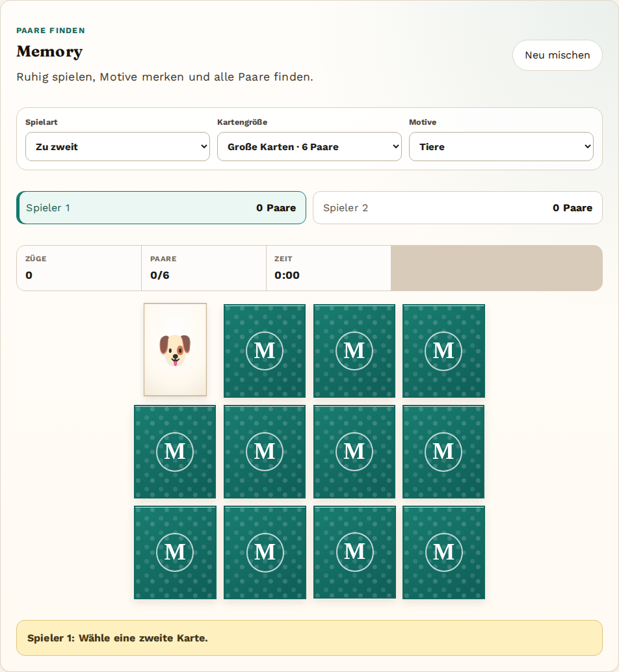Open the Motive dropdown showing Tiere
The width and height of the screenshot is (619, 672).
click(x=501, y=147)
